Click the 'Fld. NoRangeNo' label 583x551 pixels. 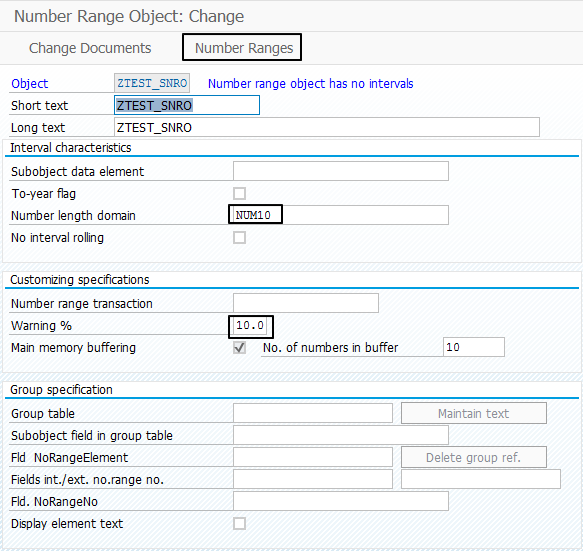(x=54, y=502)
